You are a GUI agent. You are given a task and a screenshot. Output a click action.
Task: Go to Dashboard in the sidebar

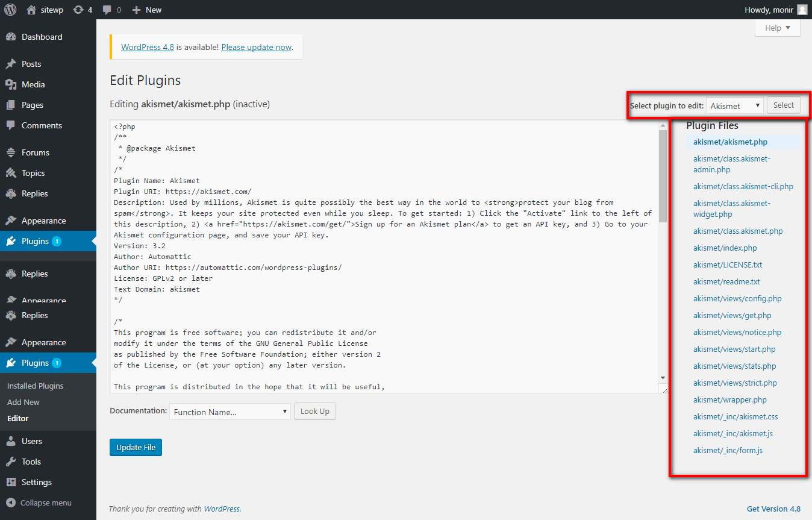[48, 37]
